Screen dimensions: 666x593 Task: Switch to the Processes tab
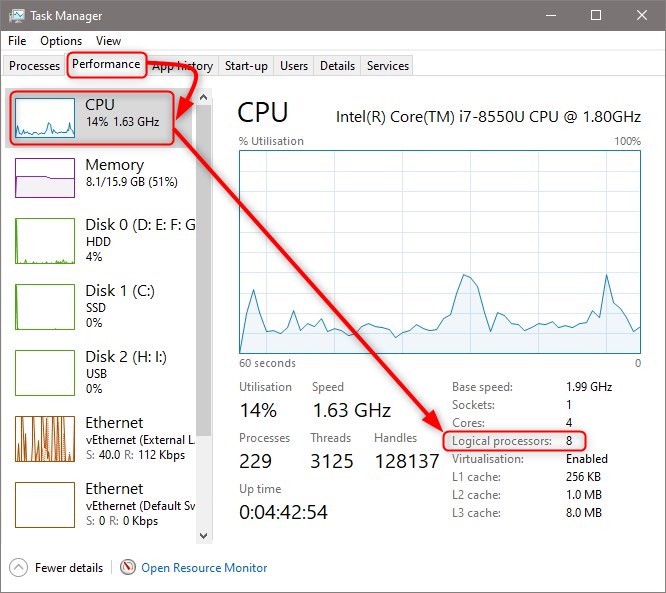coord(34,66)
